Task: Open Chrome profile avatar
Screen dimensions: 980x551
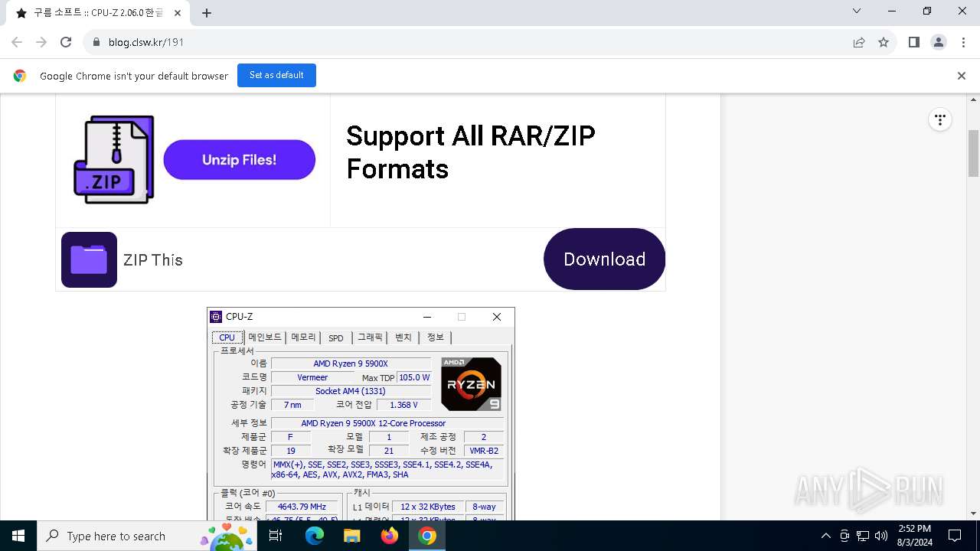Action: click(x=939, y=42)
